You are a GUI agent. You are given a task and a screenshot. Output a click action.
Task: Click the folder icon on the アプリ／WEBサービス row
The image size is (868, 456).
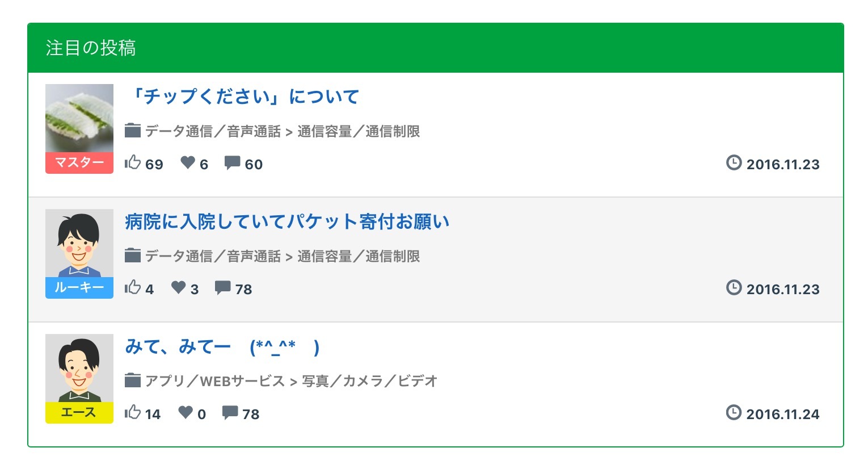132,380
